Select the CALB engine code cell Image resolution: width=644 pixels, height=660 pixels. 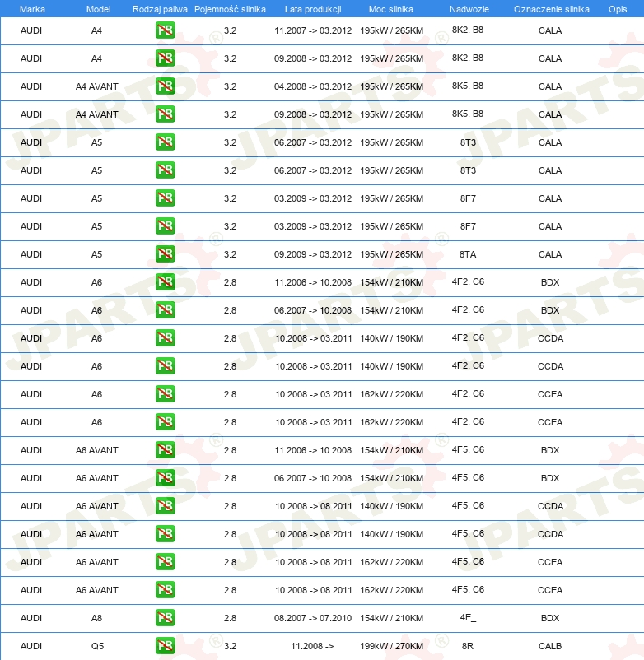pyautogui.click(x=550, y=646)
